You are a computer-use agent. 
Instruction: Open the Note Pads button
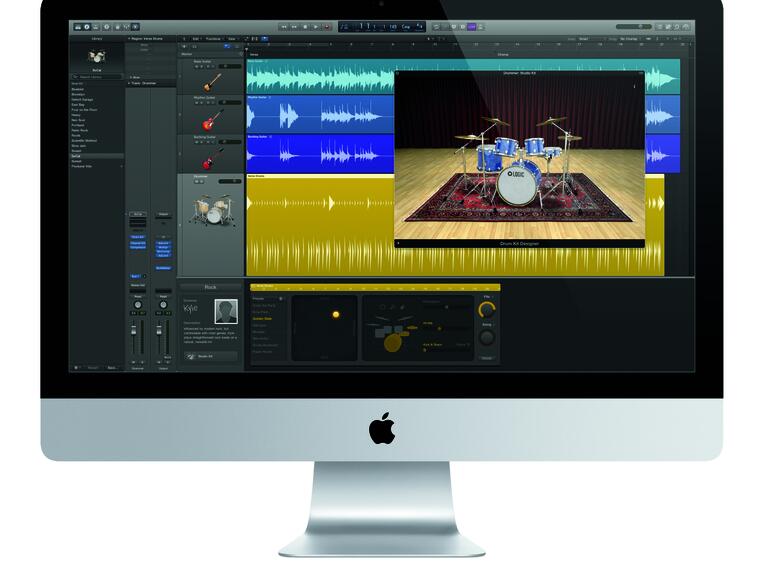(668, 27)
